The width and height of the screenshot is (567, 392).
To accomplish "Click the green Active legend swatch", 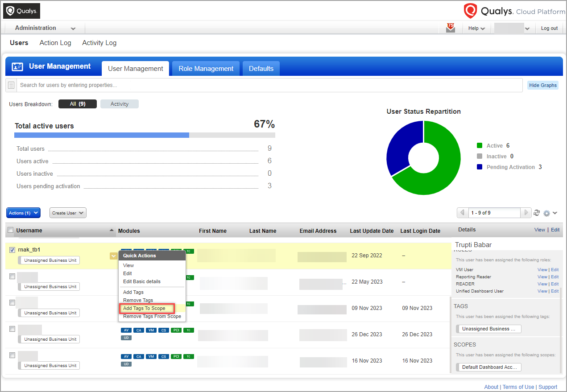I will 480,146.
